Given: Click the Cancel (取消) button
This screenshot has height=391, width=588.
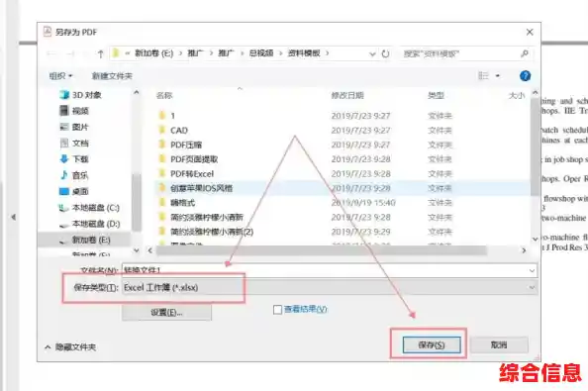Looking at the screenshot, I should (x=499, y=344).
